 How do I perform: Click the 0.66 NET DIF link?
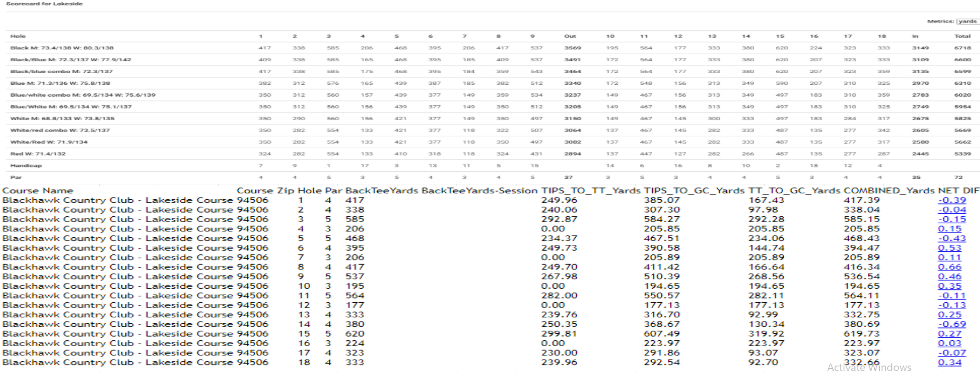(x=949, y=267)
